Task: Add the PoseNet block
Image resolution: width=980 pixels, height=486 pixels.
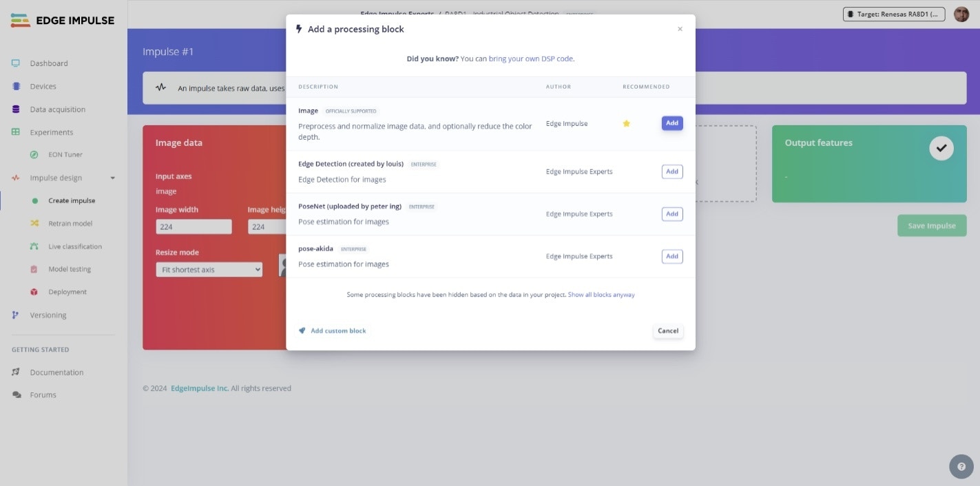Action: tap(672, 214)
